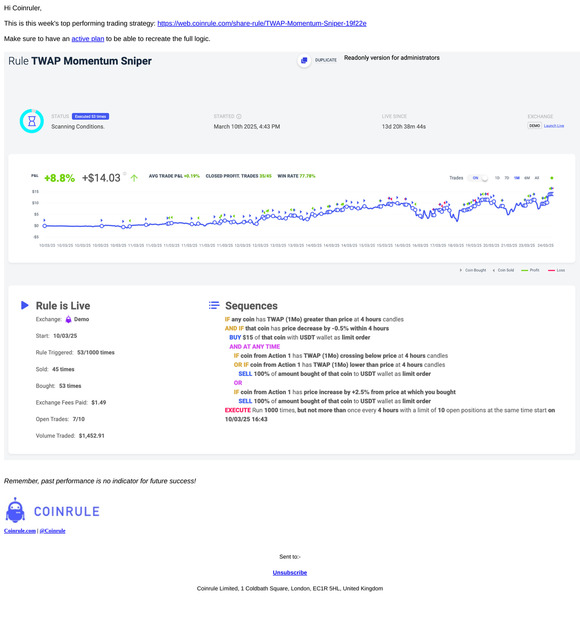The image size is (580, 617).
Task: Select the 6M chart range
Action: click(x=527, y=178)
